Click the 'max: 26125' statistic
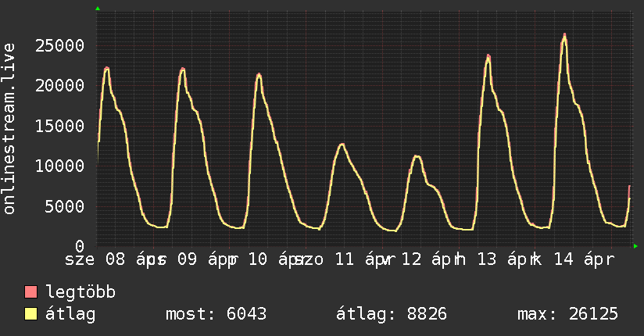The height and width of the screenshot is (336, 644). coord(567,314)
